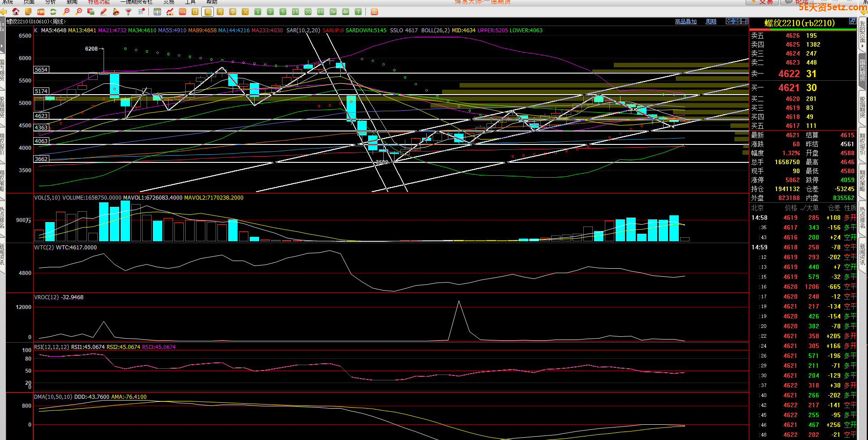This screenshot has width=868, height=440.
Task: Switch to Tick chart period
Action: tap(182, 12)
